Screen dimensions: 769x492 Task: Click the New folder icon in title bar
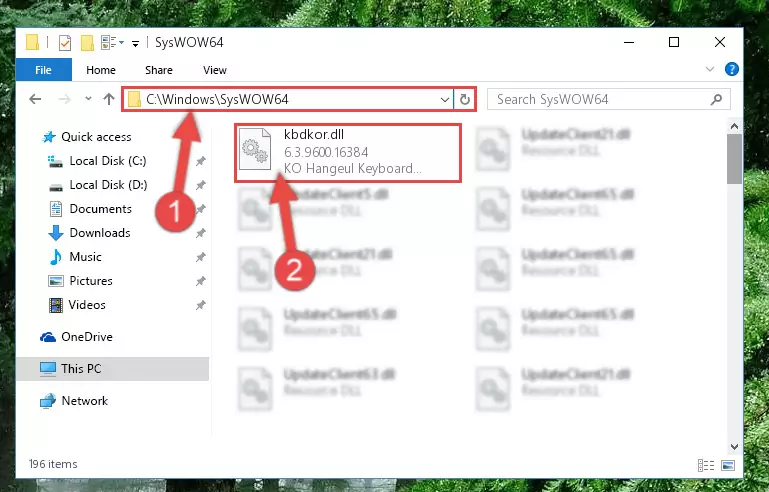coord(87,43)
